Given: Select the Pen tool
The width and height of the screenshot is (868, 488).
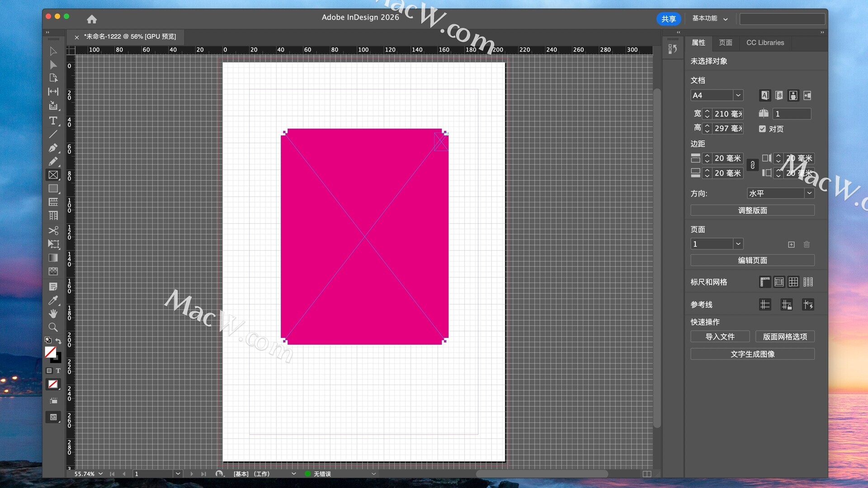Looking at the screenshot, I should [53, 148].
